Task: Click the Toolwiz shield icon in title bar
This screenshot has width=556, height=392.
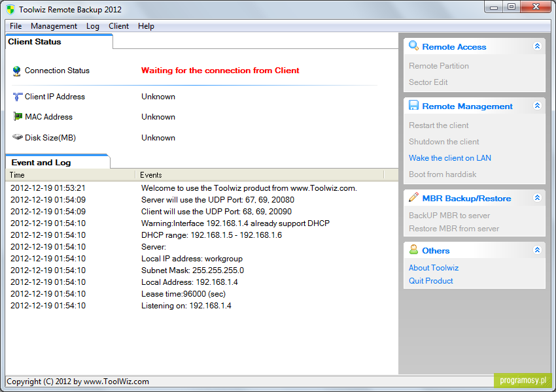Action: pos(10,10)
